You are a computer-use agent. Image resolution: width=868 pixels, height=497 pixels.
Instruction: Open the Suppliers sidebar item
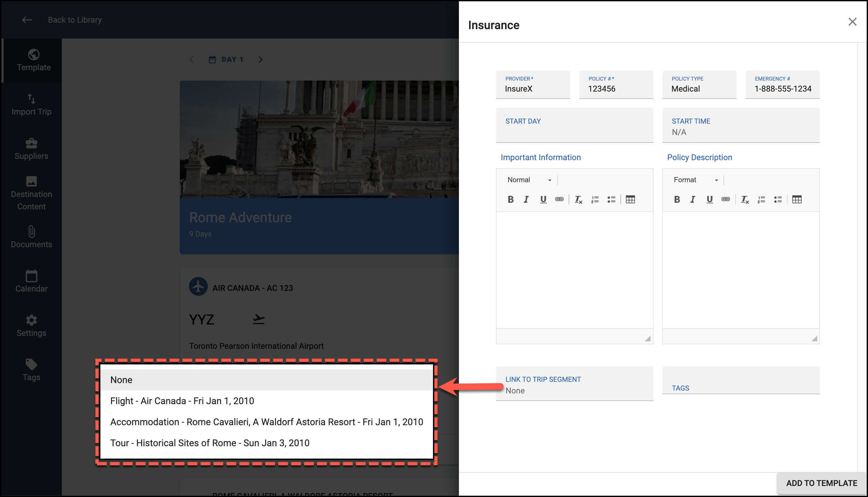pyautogui.click(x=31, y=149)
